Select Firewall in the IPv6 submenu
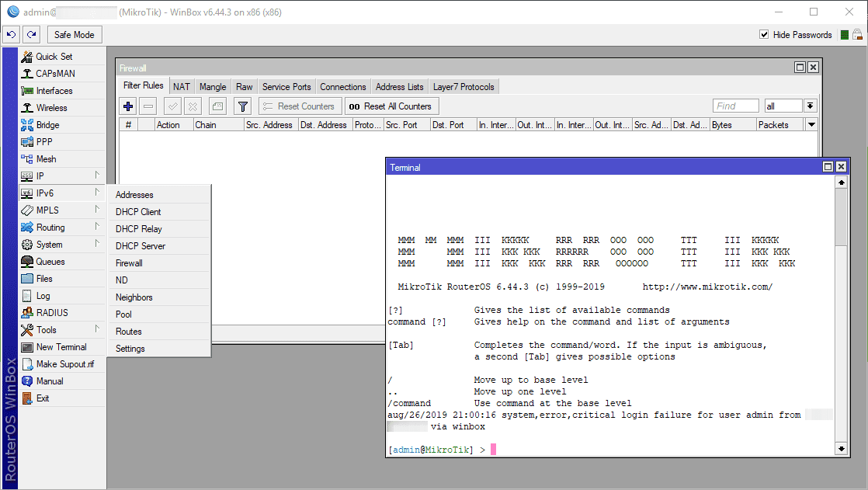The width and height of the screenshot is (868, 490). 159,263
